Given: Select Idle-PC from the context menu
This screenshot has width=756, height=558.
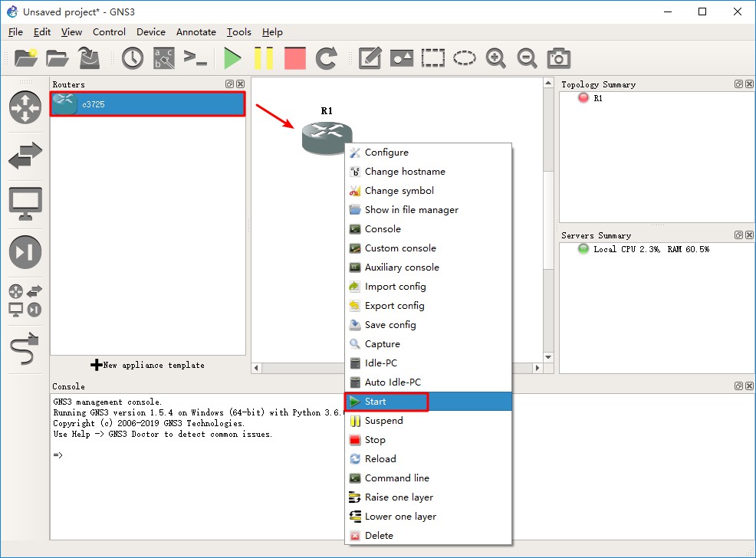Looking at the screenshot, I should point(428,363).
